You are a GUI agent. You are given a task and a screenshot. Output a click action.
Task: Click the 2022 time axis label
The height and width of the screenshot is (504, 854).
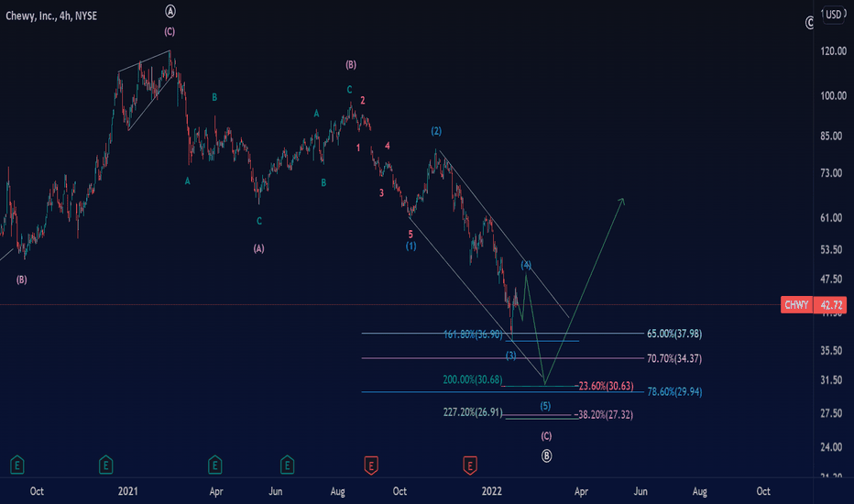click(x=492, y=491)
